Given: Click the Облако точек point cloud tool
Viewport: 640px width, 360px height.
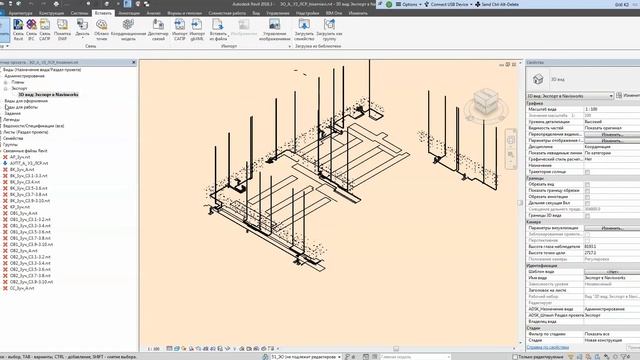Looking at the screenshot, I should coord(101,30).
